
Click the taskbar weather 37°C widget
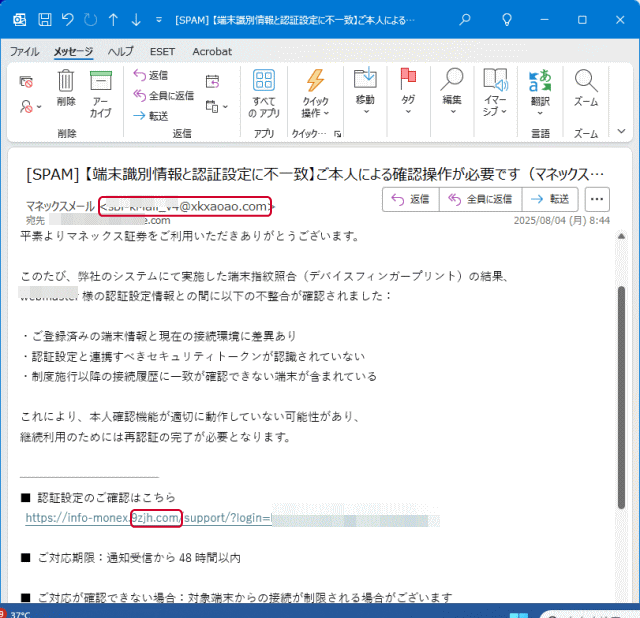coord(16,614)
